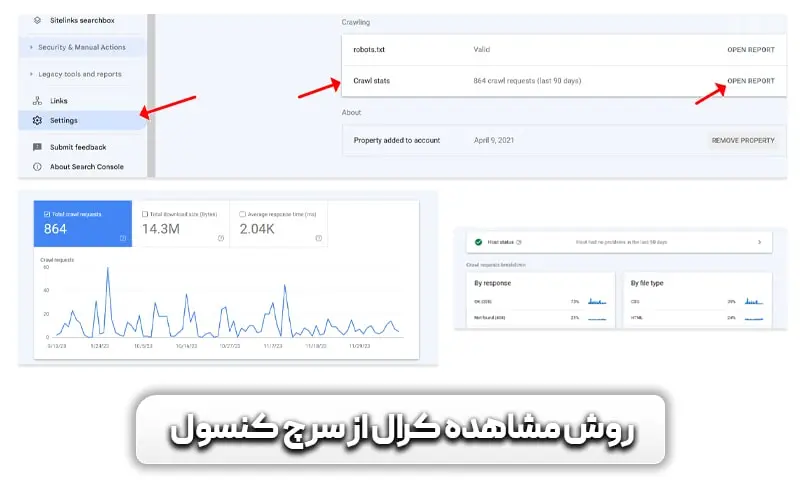Click the Not found (404) response row
800x480 pixels.
540,317
